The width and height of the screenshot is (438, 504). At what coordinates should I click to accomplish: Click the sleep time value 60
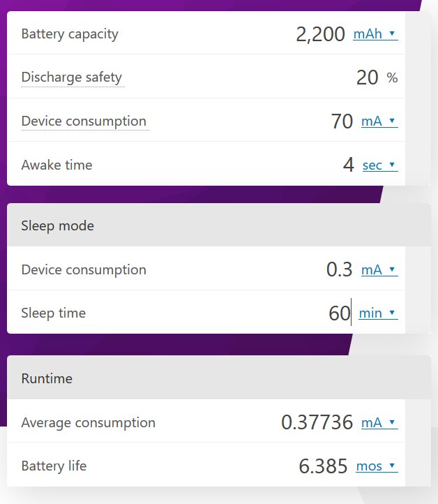(339, 313)
